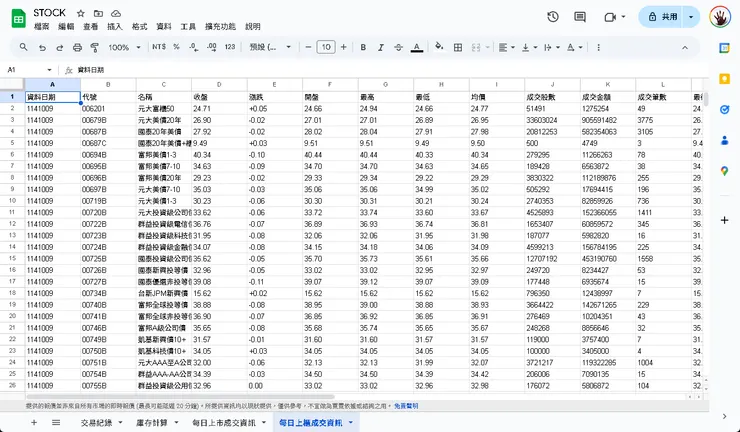Open the all sheets list icon
Screen dimensions: 740x432
pyautogui.click(x=56, y=423)
